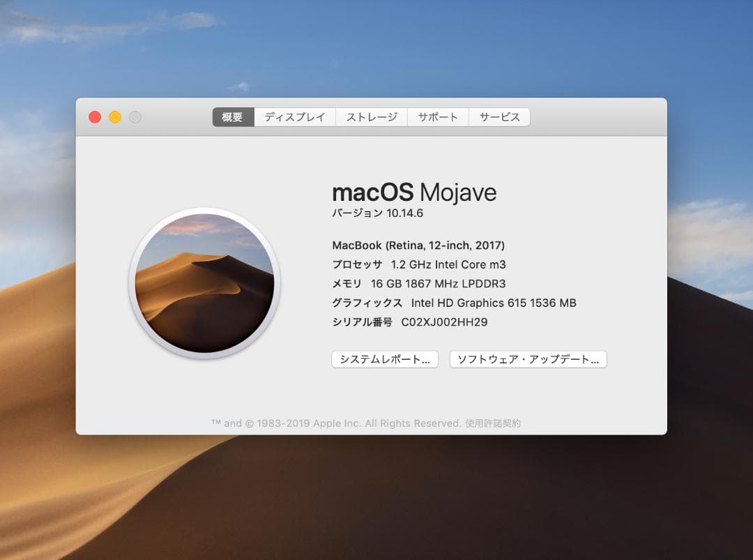The width and height of the screenshot is (753, 560).
Task: Click the MacBook (Retina, 12-inch, 2017) model name
Action: 418,245
